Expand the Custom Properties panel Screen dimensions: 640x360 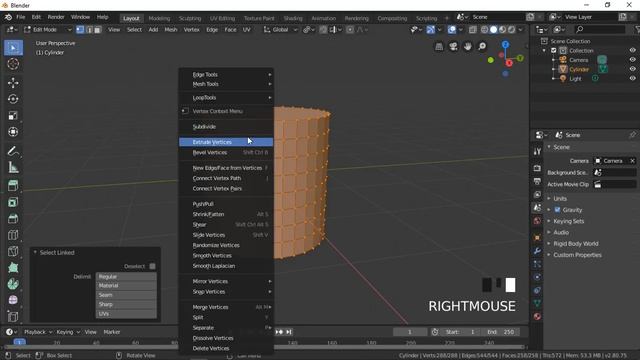coord(577,255)
